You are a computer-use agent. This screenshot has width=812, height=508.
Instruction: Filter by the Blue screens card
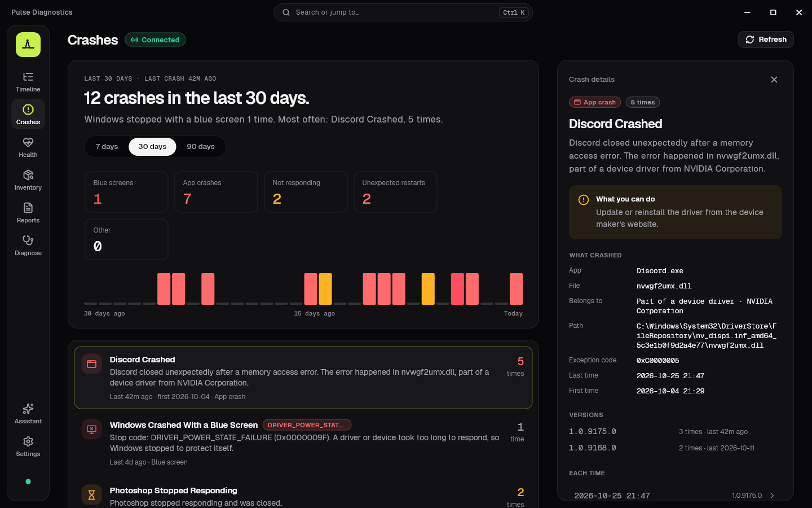pyautogui.click(x=126, y=192)
